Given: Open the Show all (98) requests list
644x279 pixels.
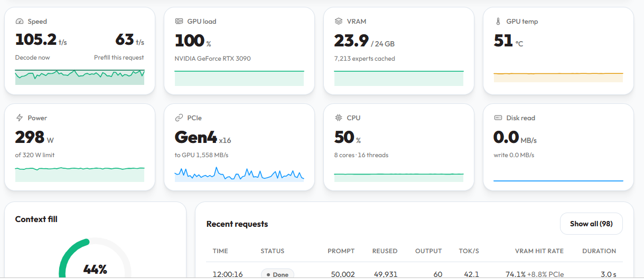Looking at the screenshot, I should [591, 224].
